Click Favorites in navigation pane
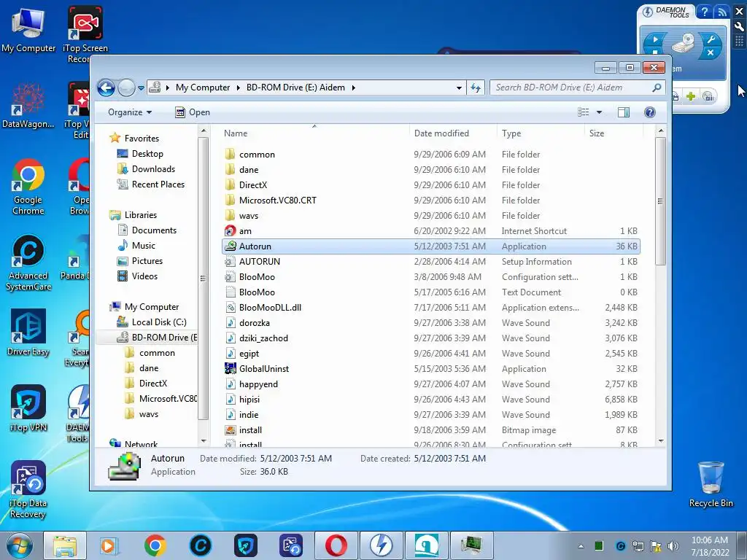Image resolution: width=747 pixels, height=560 pixels. click(135, 139)
